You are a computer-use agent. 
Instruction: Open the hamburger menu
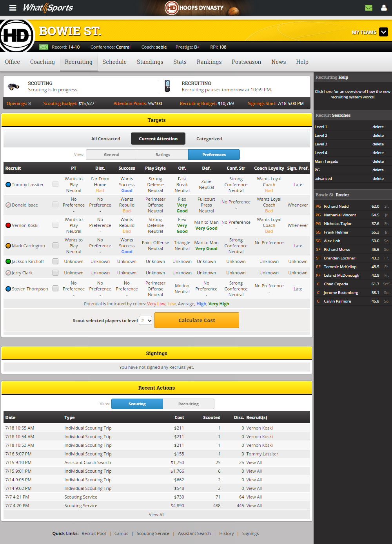pyautogui.click(x=13, y=8)
